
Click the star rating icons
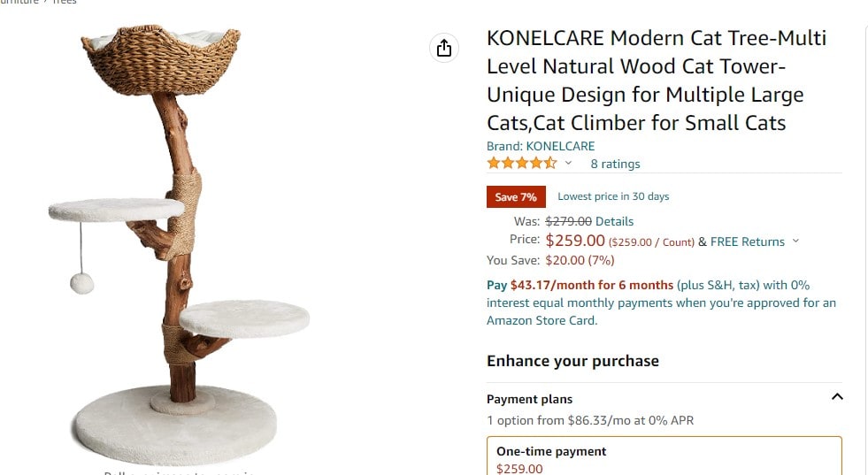[x=521, y=163]
